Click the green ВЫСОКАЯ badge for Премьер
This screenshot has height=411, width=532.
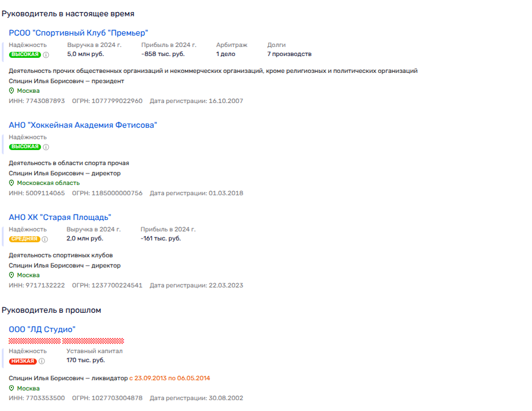[x=25, y=55]
